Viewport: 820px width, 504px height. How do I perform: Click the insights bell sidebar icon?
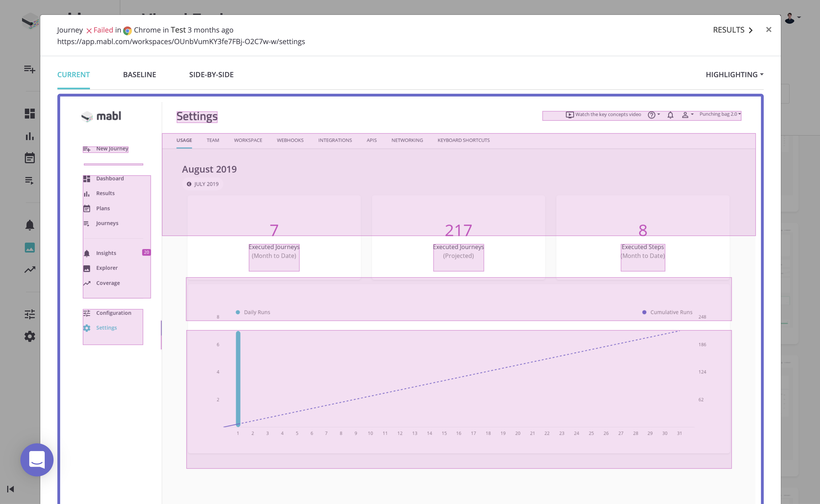coord(29,225)
